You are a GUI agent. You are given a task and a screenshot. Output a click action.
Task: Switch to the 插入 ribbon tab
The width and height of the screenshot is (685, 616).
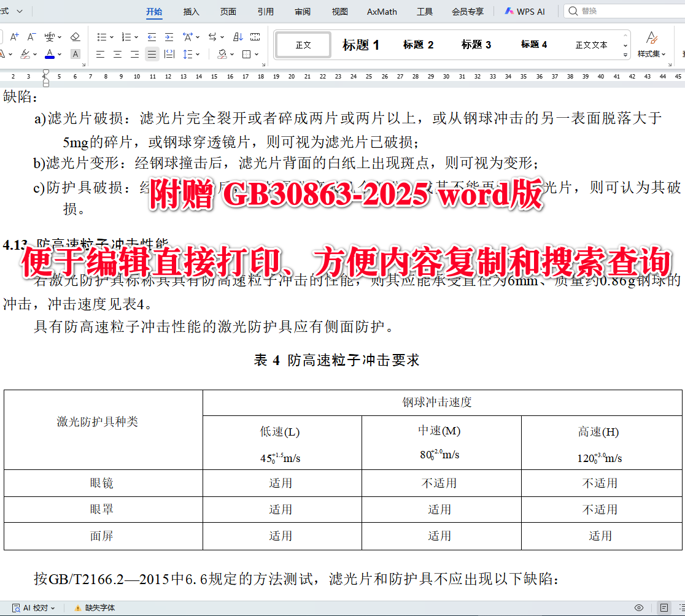[191, 11]
